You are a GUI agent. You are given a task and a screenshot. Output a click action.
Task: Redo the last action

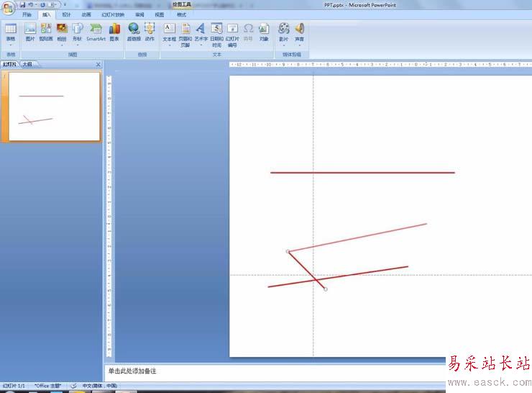point(43,5)
